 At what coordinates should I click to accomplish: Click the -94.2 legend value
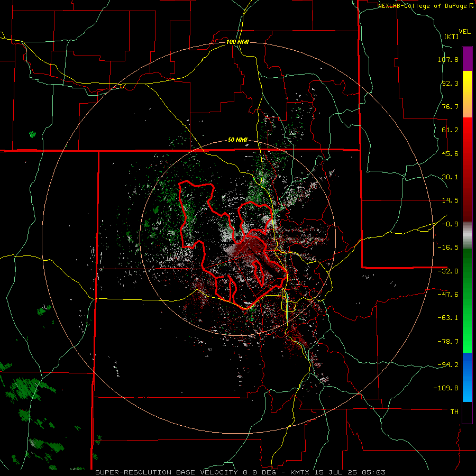(x=448, y=365)
